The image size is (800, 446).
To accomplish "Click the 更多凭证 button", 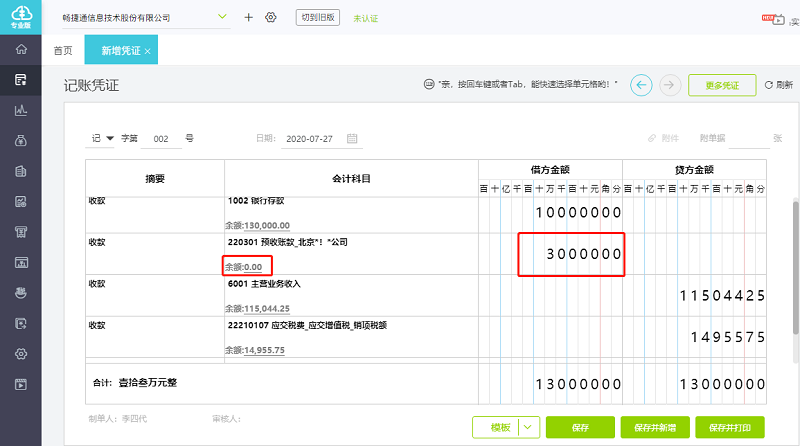I will (722, 85).
